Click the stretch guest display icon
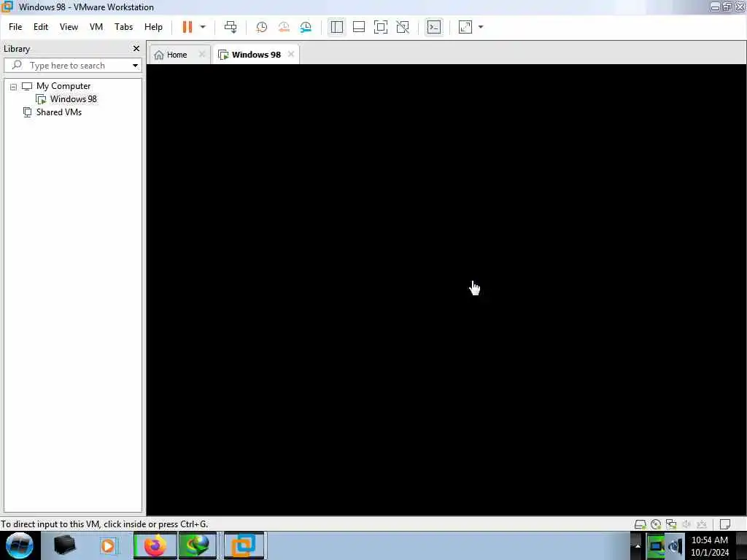 465,27
